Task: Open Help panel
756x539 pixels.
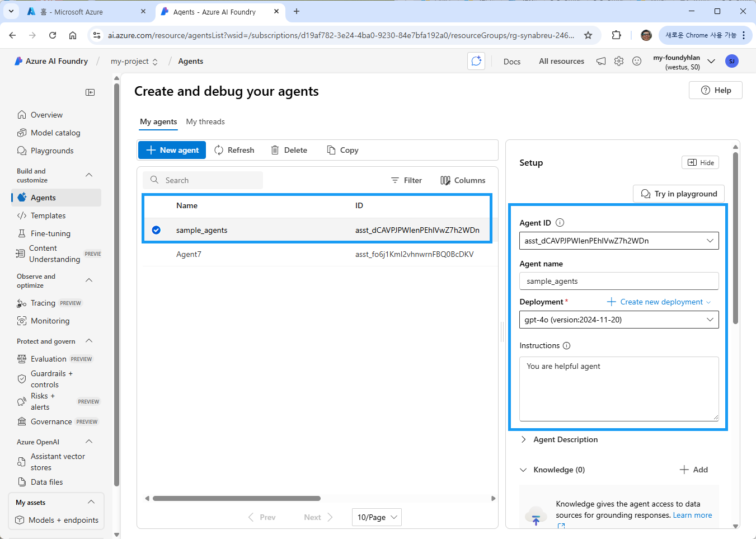Action: [716, 90]
